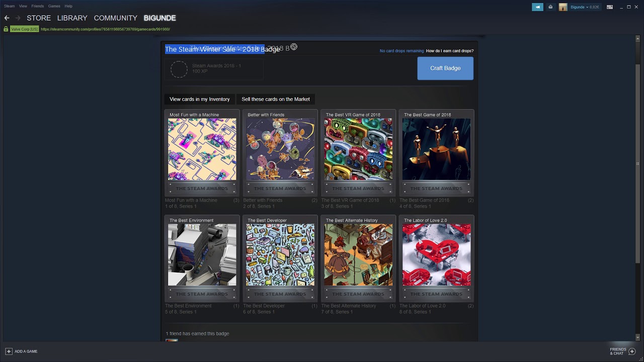Click the Valve Corp [US] certificate label

(24, 29)
